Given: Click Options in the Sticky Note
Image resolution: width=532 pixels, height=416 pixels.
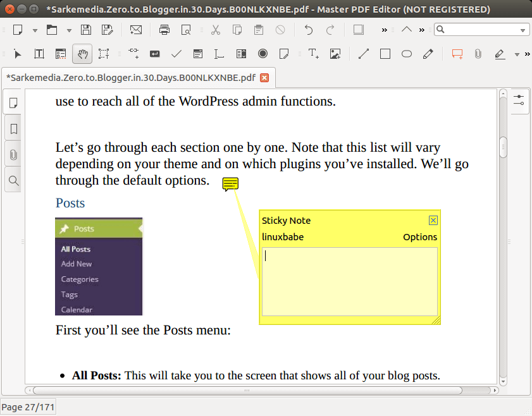Looking at the screenshot, I should click(420, 237).
